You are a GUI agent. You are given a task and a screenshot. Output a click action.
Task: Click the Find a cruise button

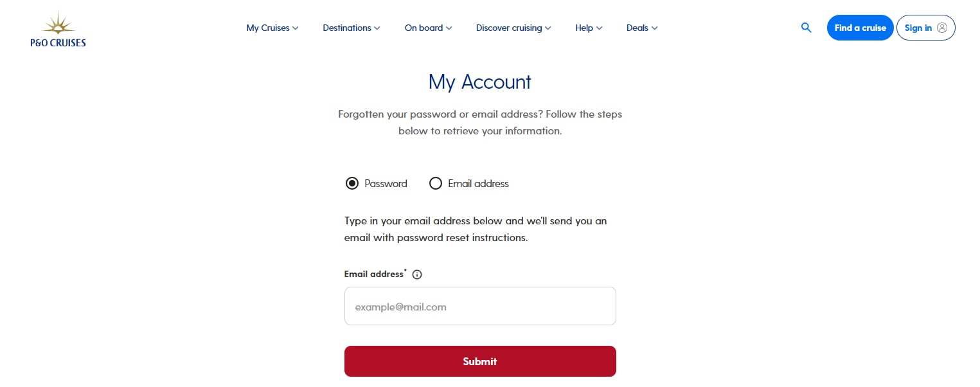tap(860, 28)
